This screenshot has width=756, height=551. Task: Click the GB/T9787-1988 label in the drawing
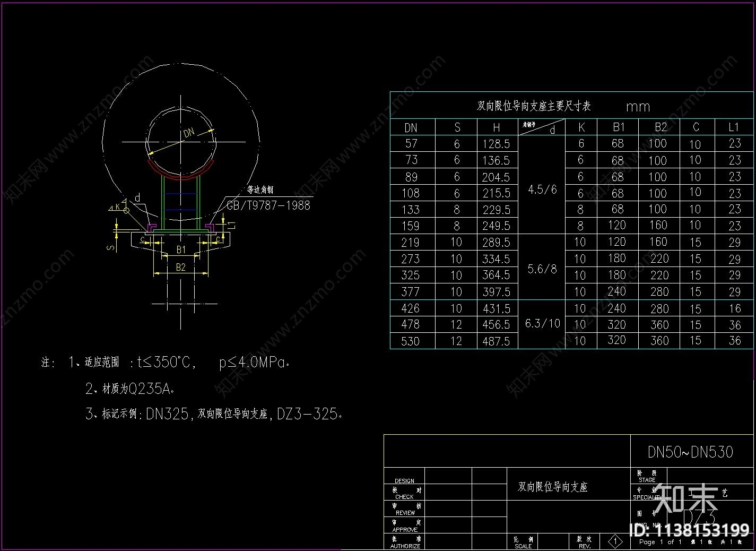click(x=268, y=205)
